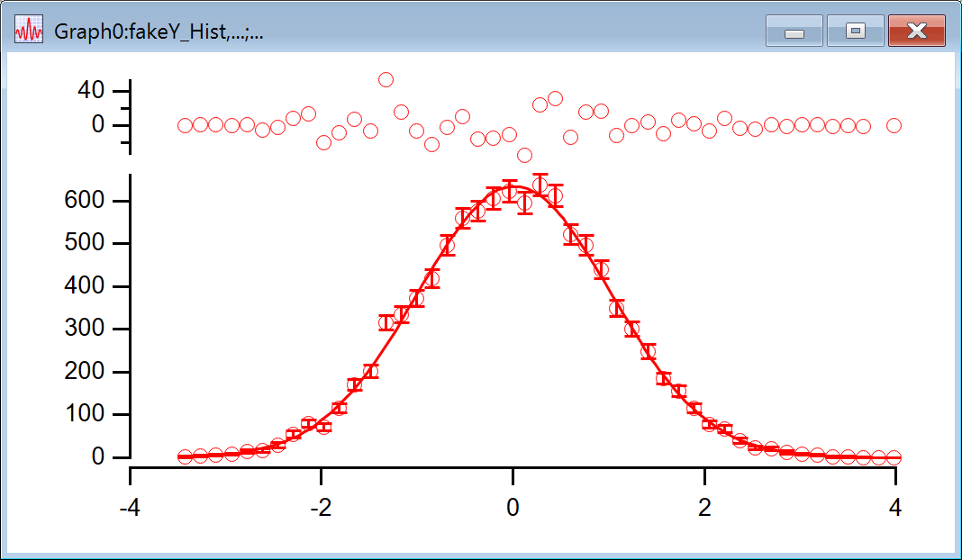Viewport: 962px width, 560px height.
Task: Click the 300 tick label on Y axis
Action: click(x=85, y=330)
